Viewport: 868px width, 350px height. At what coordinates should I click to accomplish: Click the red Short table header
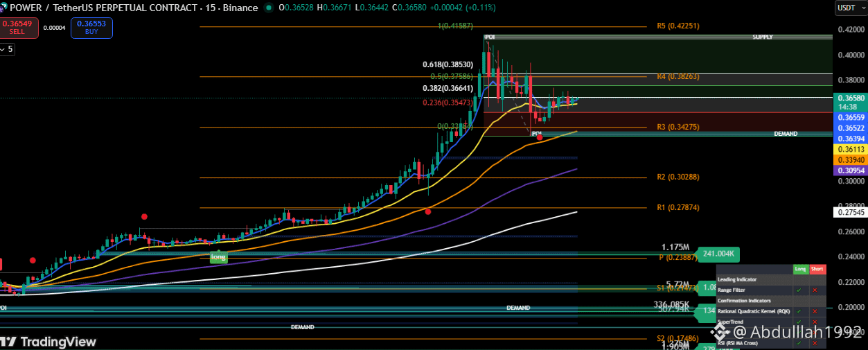click(x=817, y=269)
